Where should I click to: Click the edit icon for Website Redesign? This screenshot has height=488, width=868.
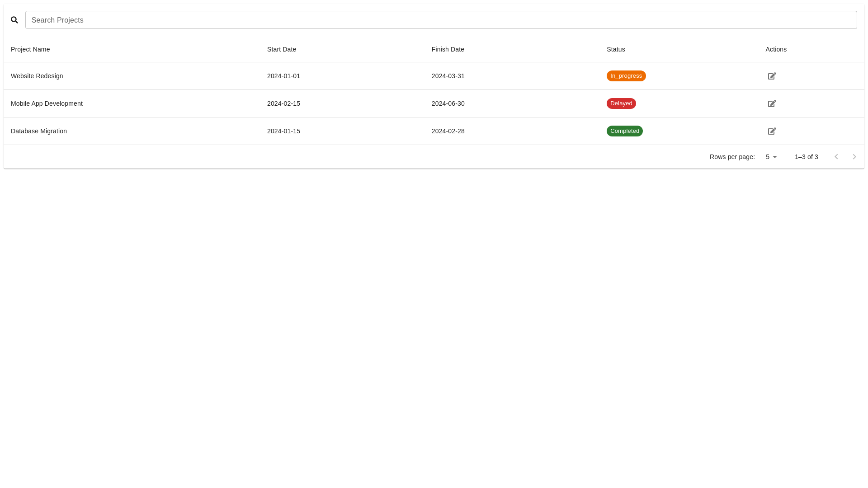pos(772,76)
